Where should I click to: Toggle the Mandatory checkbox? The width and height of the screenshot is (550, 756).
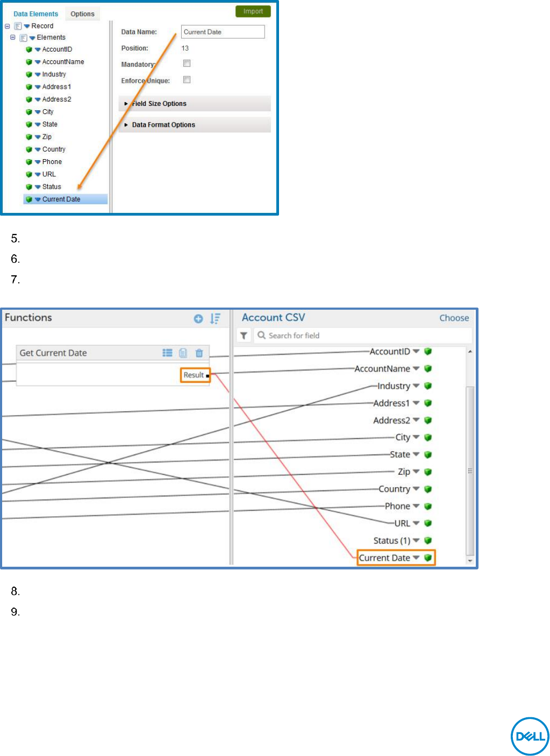[187, 63]
